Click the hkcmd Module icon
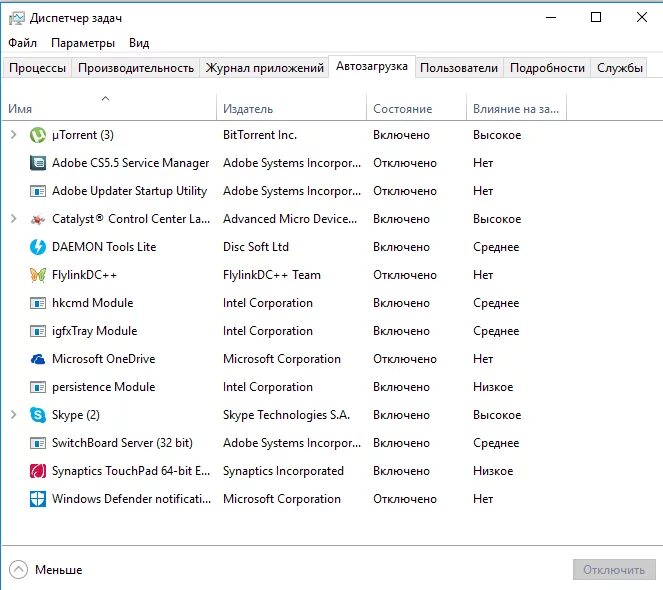 pos(38,303)
